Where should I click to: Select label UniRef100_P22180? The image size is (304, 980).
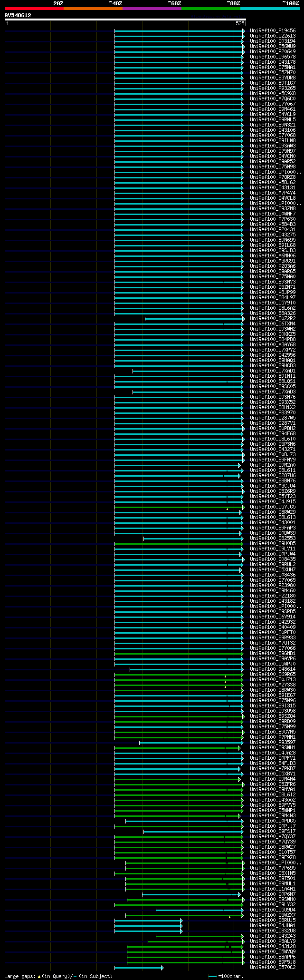(273, 596)
